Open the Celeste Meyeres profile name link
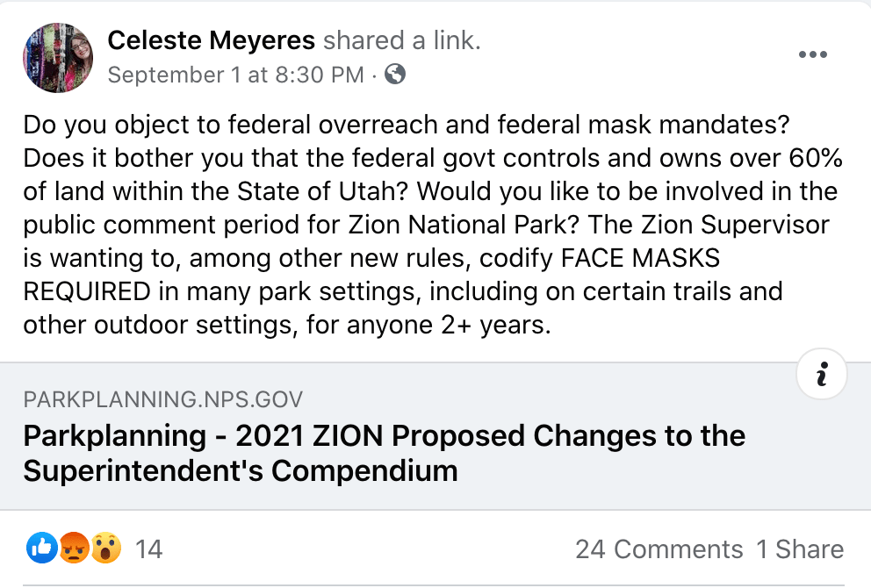 coord(212,40)
